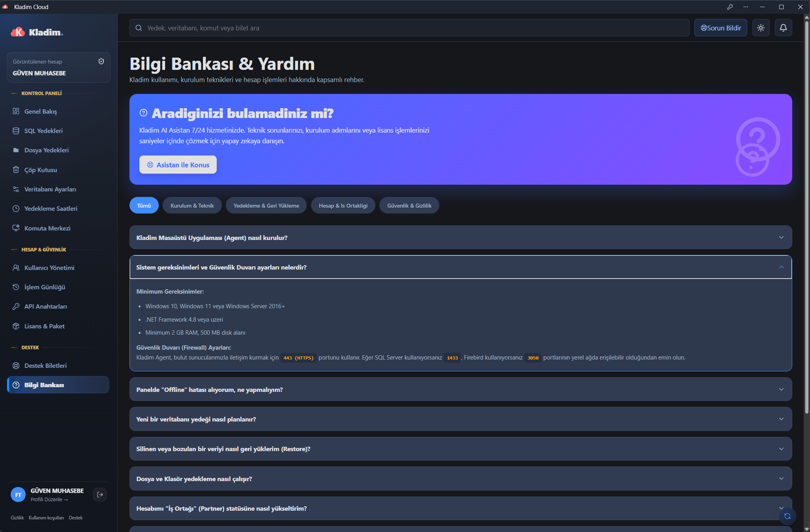The image size is (810, 532).
Task: Click the Kladim logo in sidebar
Action: [x=37, y=32]
